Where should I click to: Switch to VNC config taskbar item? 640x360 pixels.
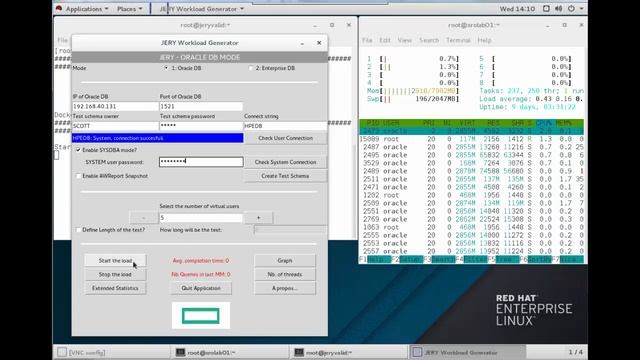coord(111,352)
